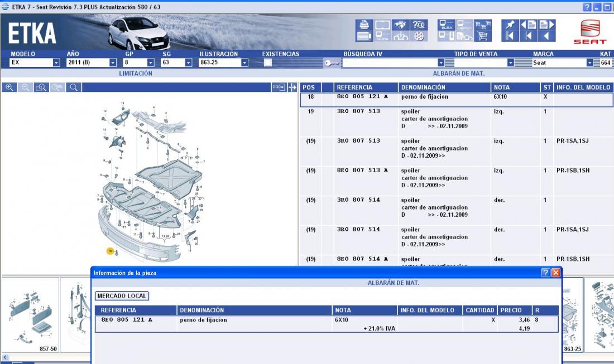
Task: Click the panel split arrows icon
Action: click(292, 87)
